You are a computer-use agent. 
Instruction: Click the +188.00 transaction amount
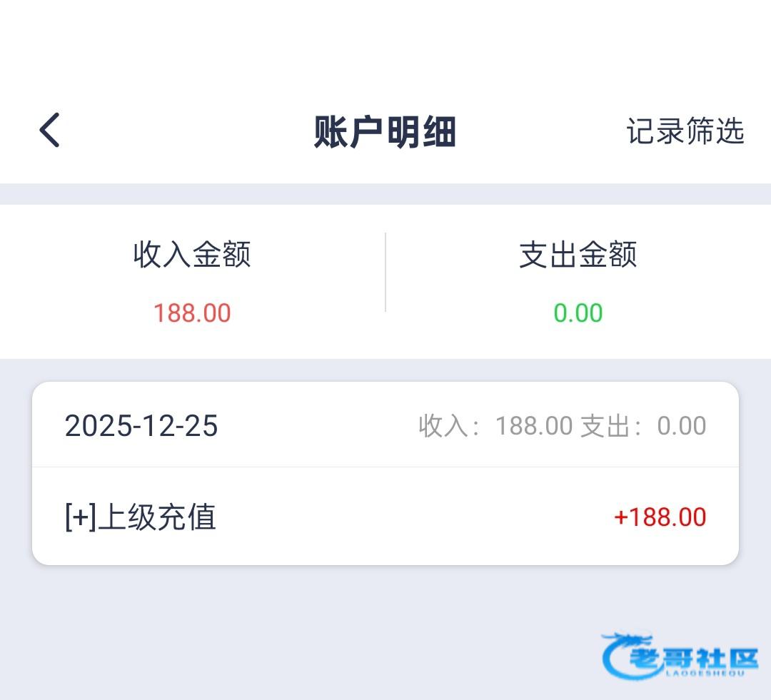pyautogui.click(x=660, y=517)
